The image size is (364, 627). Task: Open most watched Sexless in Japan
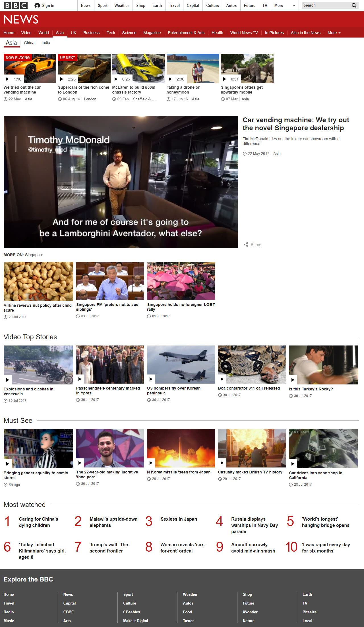[179, 519]
